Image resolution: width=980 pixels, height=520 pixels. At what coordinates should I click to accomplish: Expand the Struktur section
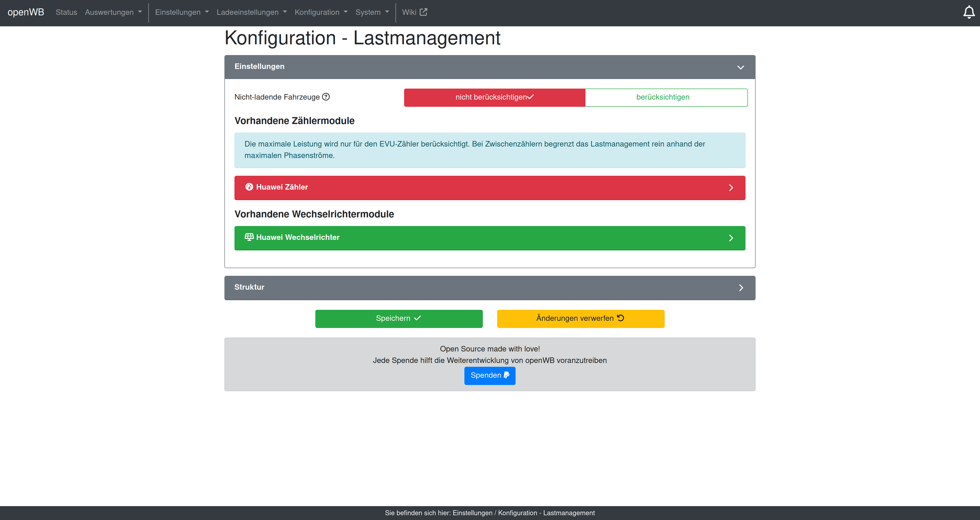[740, 288]
